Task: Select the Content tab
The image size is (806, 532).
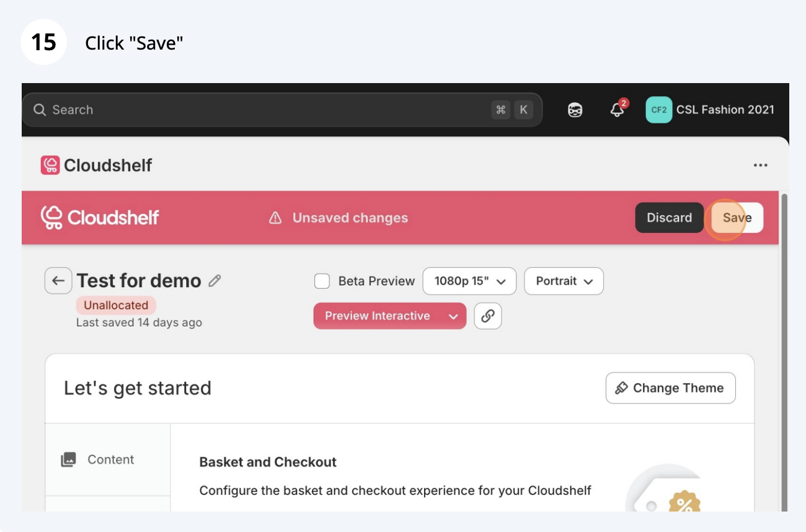Action: [108, 459]
